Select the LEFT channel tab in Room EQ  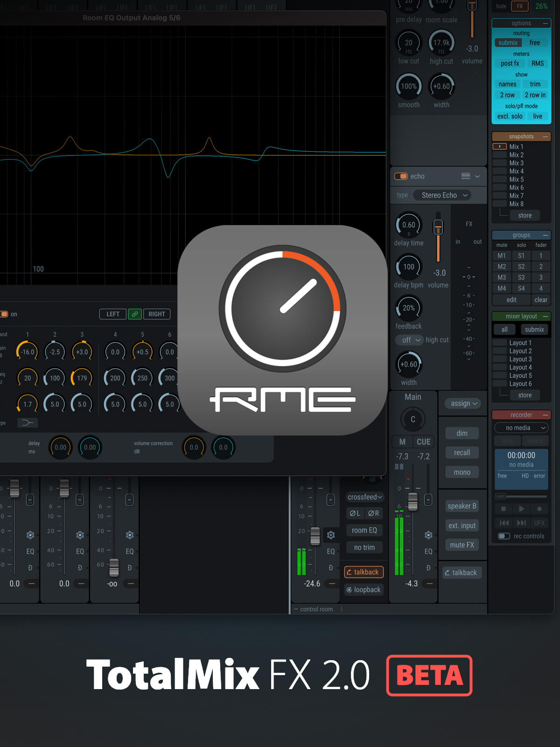(113, 314)
